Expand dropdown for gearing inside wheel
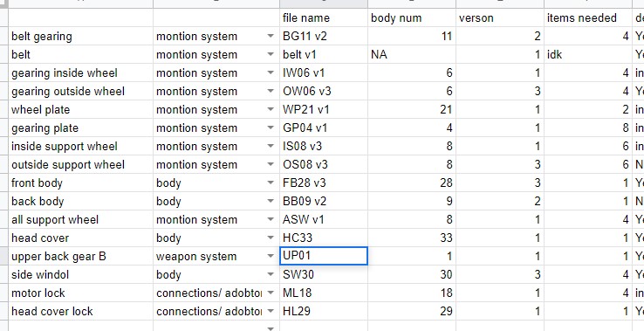 (x=271, y=72)
